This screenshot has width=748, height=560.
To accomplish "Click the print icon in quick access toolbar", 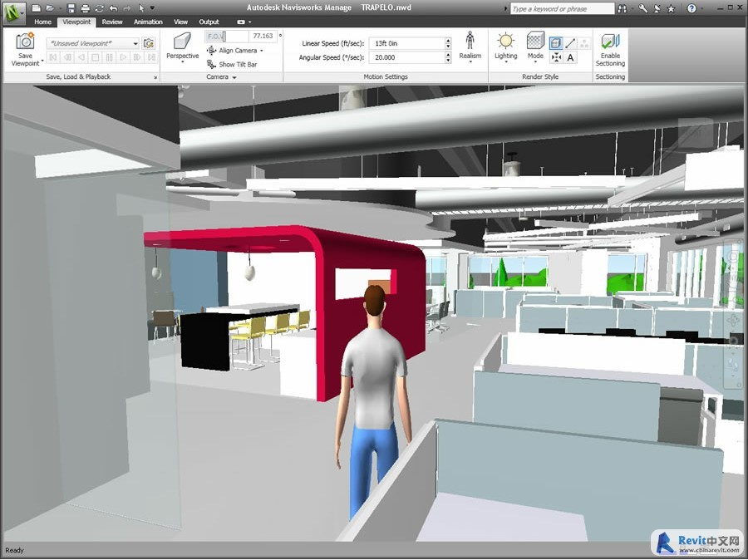I will coord(85,8).
